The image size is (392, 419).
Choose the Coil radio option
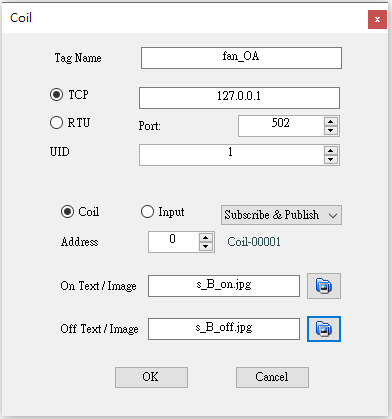coord(67,212)
